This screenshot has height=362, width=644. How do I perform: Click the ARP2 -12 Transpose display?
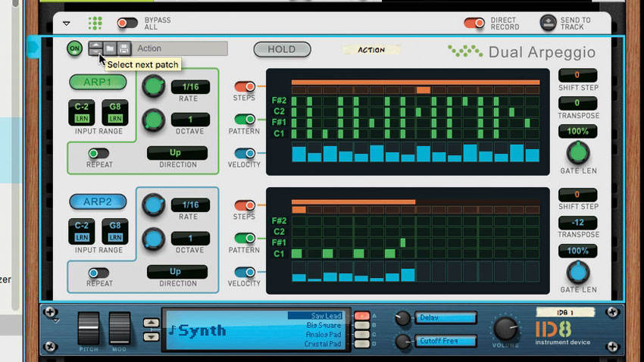click(577, 223)
